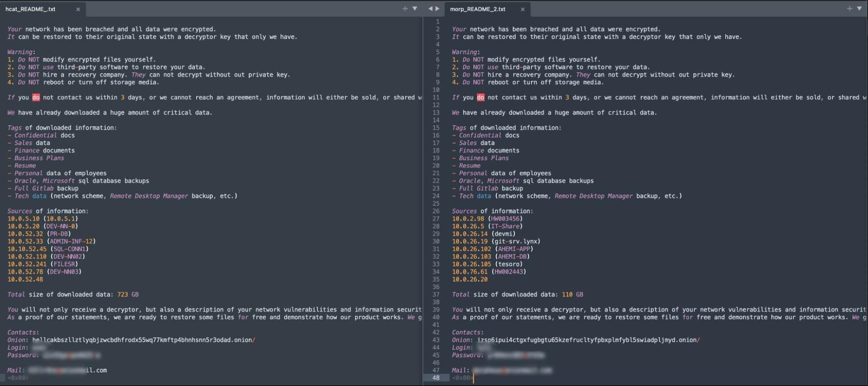Place cursor on "723 GB" data size
Screen dimensions: 868x386
point(128,294)
